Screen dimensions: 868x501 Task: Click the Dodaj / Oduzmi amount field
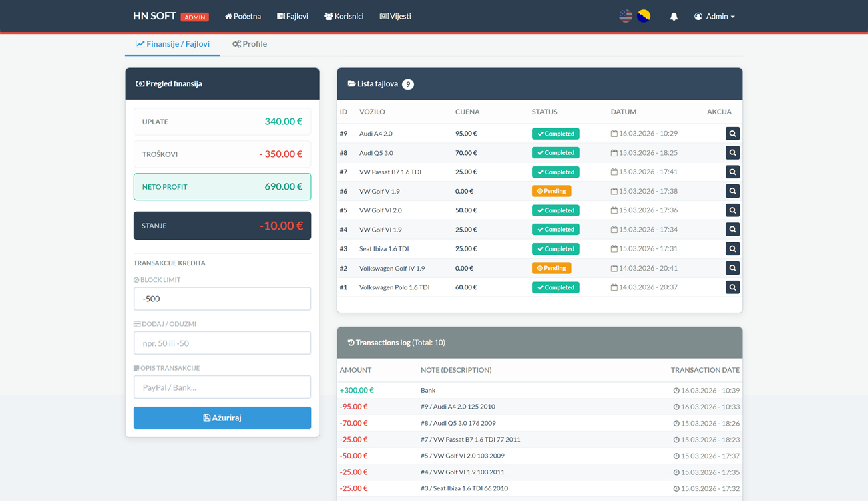coord(222,343)
